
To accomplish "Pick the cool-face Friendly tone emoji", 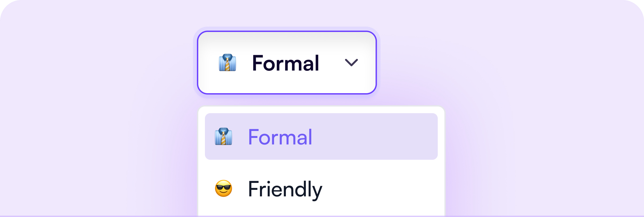I will tap(224, 189).
